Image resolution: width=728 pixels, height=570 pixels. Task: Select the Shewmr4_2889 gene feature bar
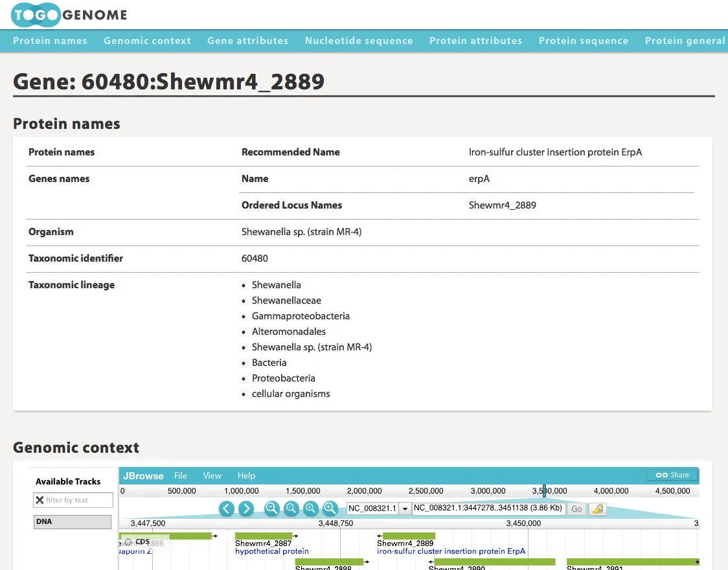(409, 536)
